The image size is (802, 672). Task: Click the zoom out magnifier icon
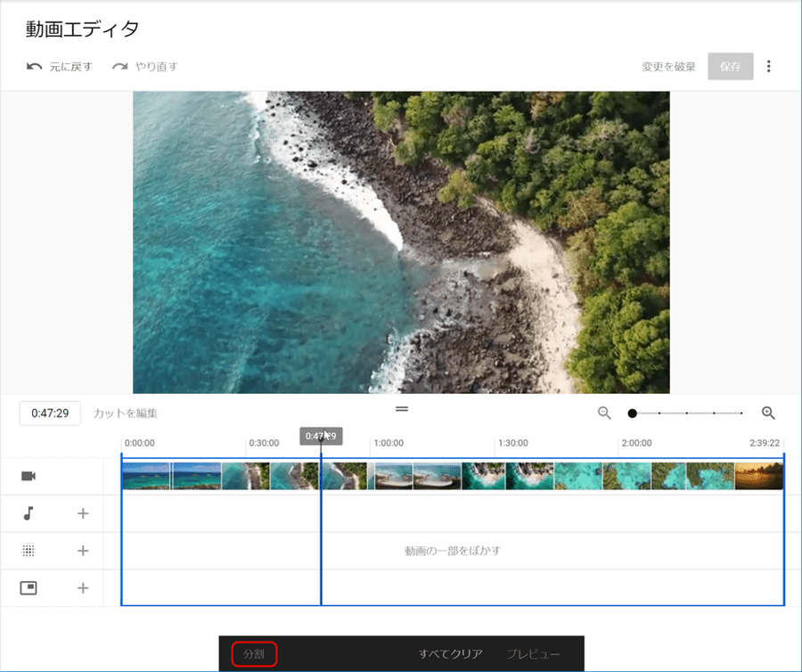[x=604, y=413]
